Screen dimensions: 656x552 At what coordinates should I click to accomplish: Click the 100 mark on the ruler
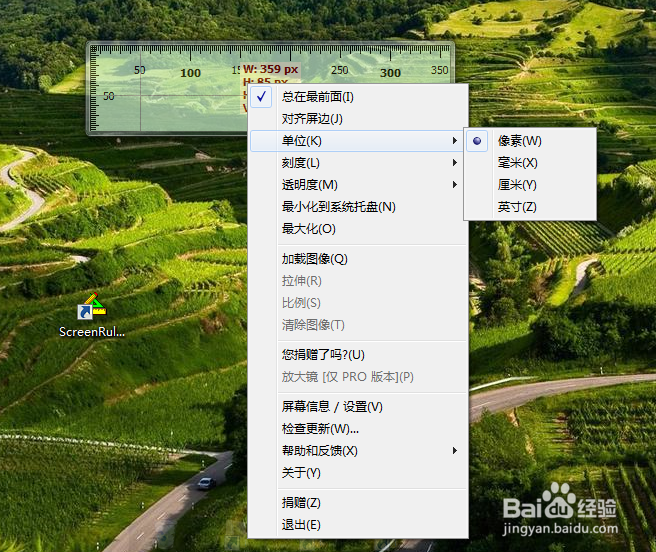190,73
